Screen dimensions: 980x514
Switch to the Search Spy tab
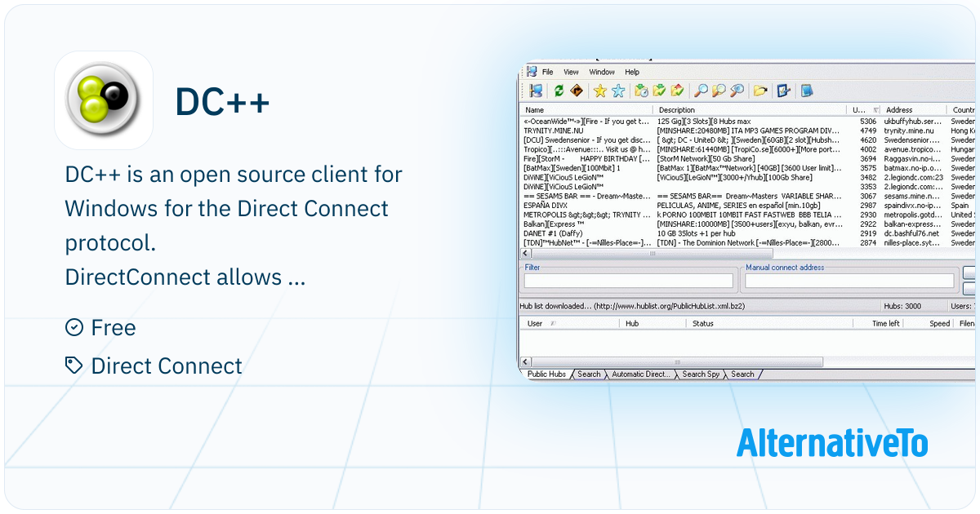701,374
